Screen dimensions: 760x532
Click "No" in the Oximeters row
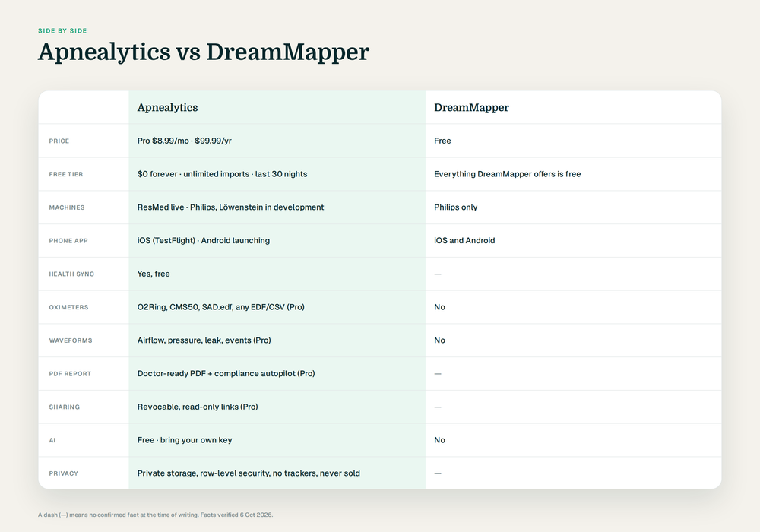pos(439,307)
